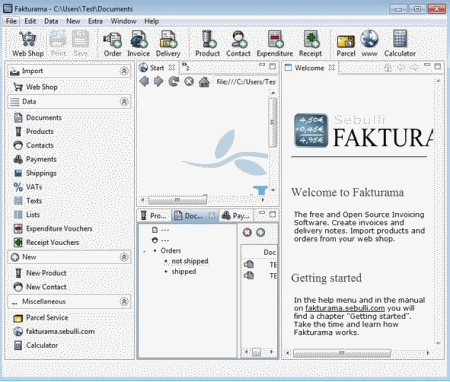Launch the Calculator from the toolbar

[400, 44]
